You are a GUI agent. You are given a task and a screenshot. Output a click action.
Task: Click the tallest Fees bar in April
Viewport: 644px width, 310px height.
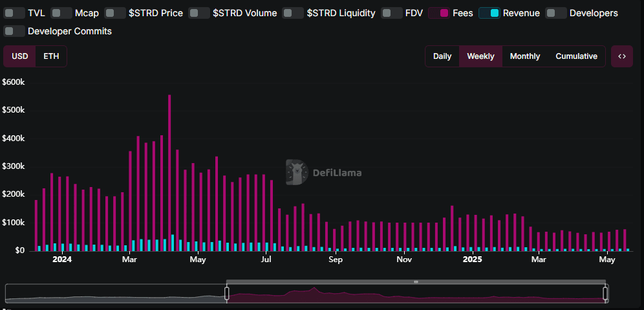coord(169,173)
